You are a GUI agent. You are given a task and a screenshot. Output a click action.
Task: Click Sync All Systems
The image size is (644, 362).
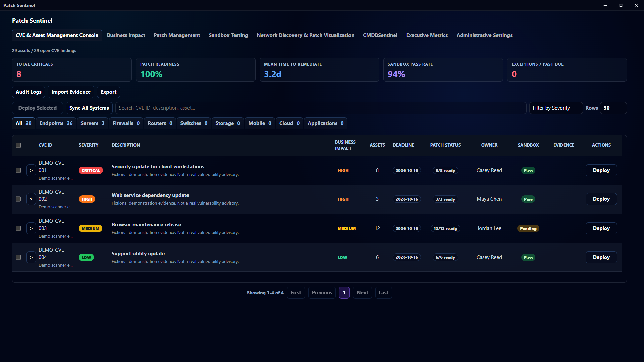tap(89, 108)
